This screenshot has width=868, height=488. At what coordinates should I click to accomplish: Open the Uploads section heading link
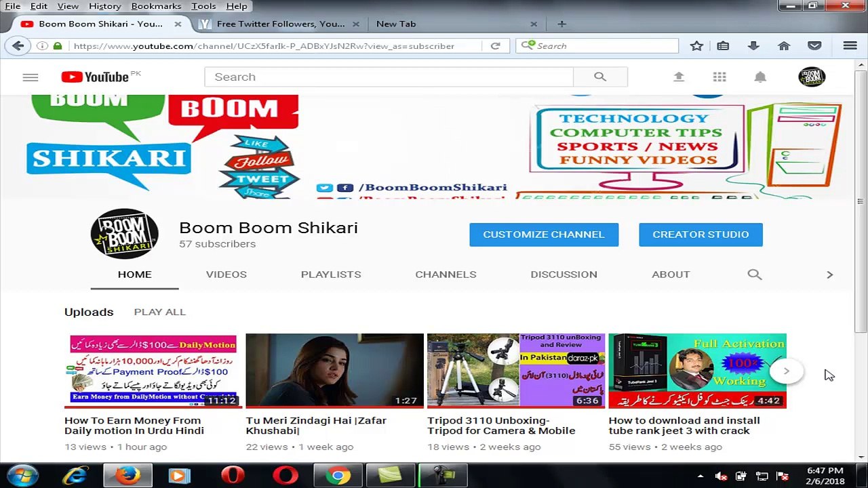click(89, 312)
